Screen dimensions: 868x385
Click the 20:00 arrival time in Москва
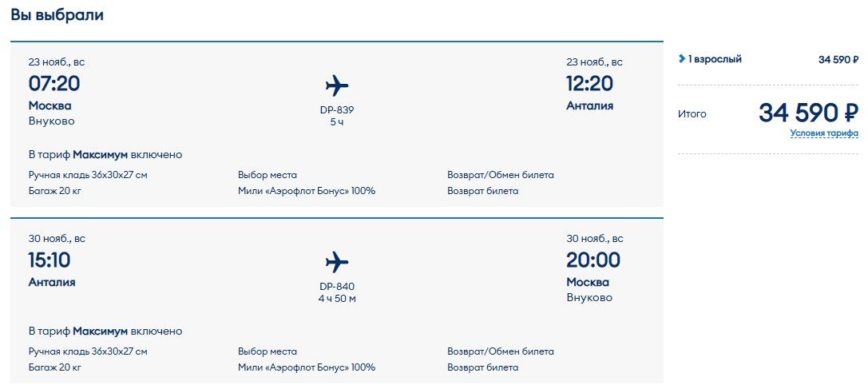pyautogui.click(x=593, y=260)
